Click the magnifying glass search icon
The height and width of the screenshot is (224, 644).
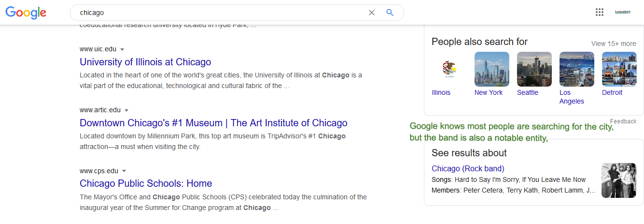point(390,13)
